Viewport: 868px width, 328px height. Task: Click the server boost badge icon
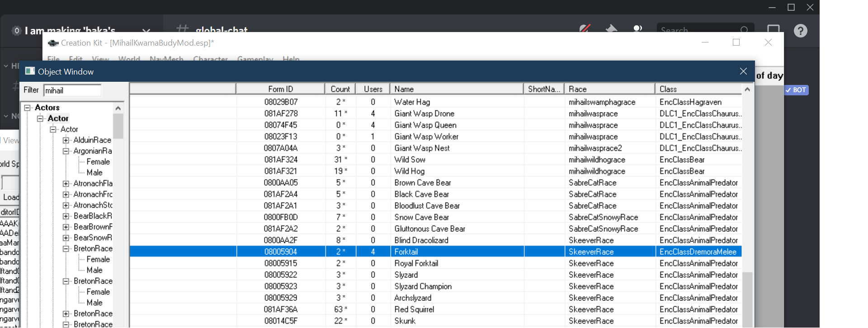17,31
